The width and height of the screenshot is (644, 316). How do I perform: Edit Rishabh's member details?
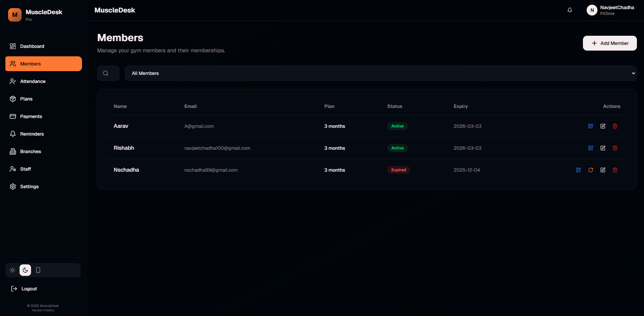[x=603, y=148]
